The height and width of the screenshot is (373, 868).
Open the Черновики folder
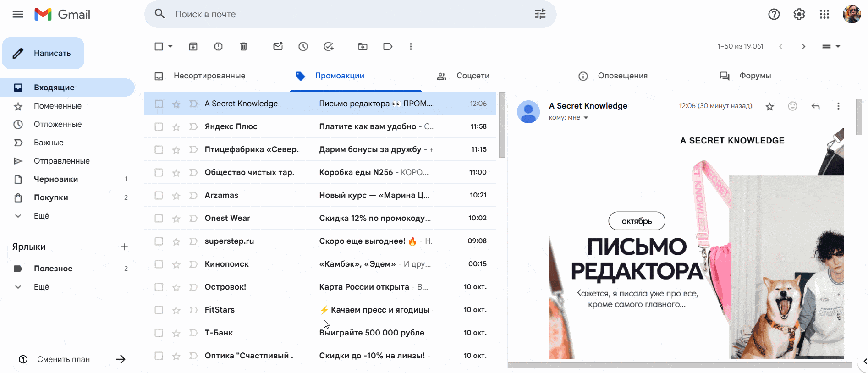pyautogui.click(x=55, y=179)
